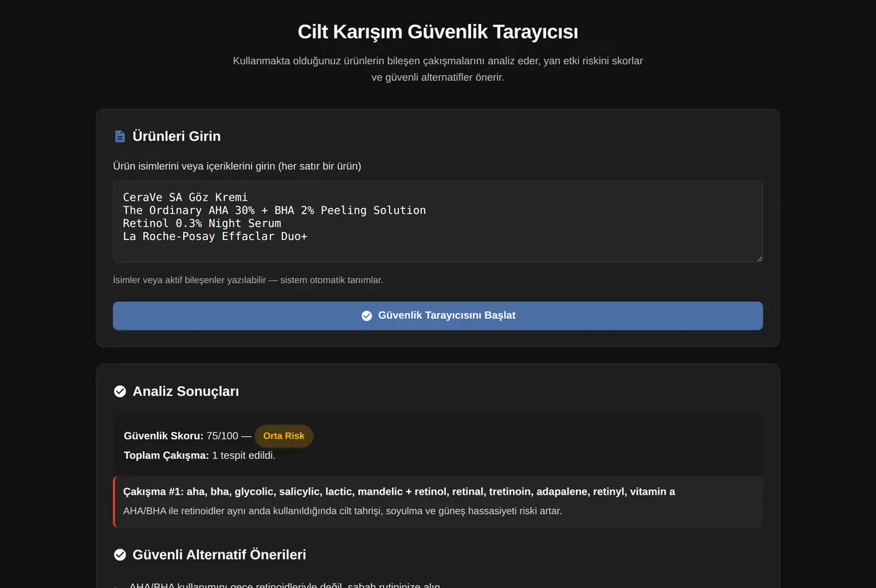Click the line La Roche-Posay Effaclar Duo+
The image size is (876, 588).
click(215, 236)
